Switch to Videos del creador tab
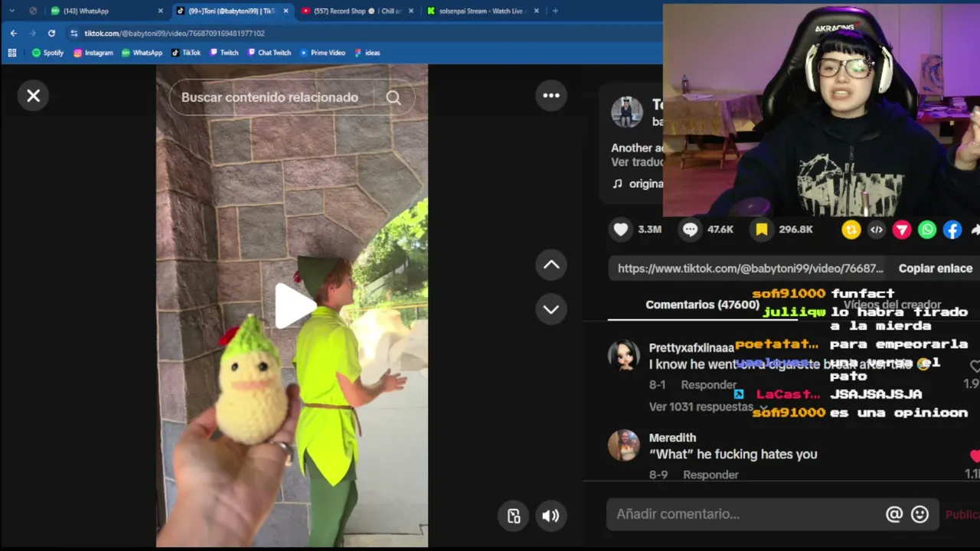980x551 pixels. click(x=892, y=305)
